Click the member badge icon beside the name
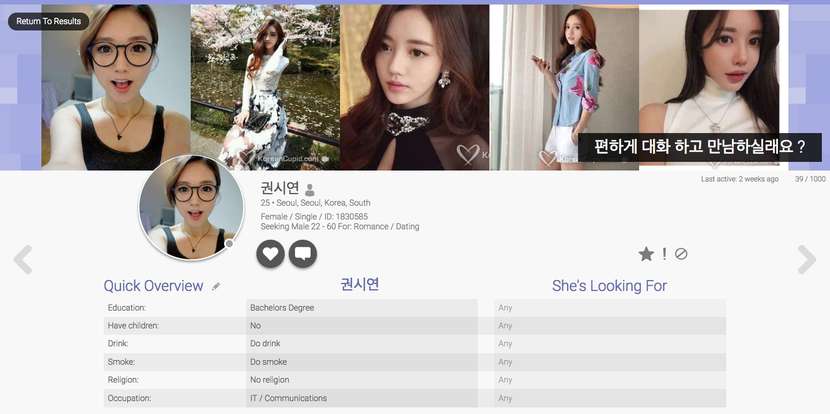 pos(310,190)
